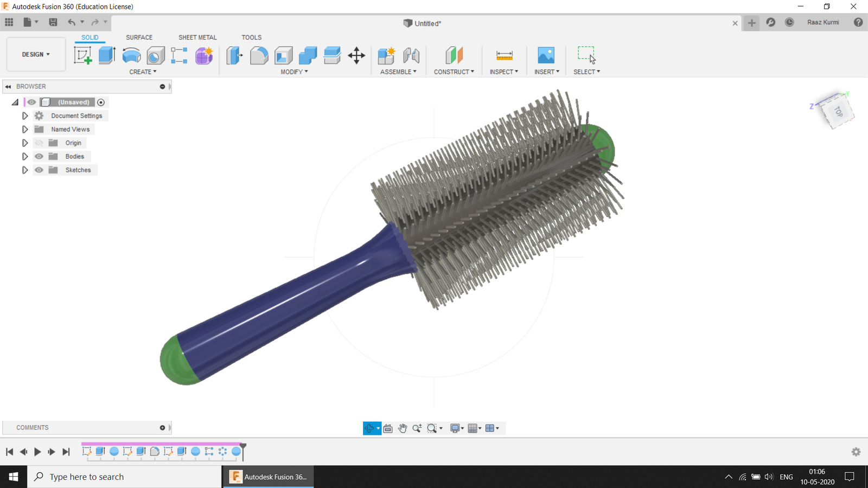Screen dimensions: 868x488
Task: Select the New Component tool
Action: click(386, 55)
